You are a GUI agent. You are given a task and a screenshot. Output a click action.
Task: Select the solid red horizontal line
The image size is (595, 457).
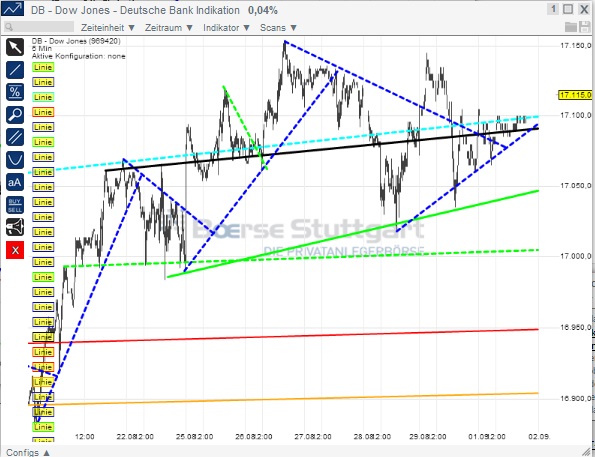[283, 336]
